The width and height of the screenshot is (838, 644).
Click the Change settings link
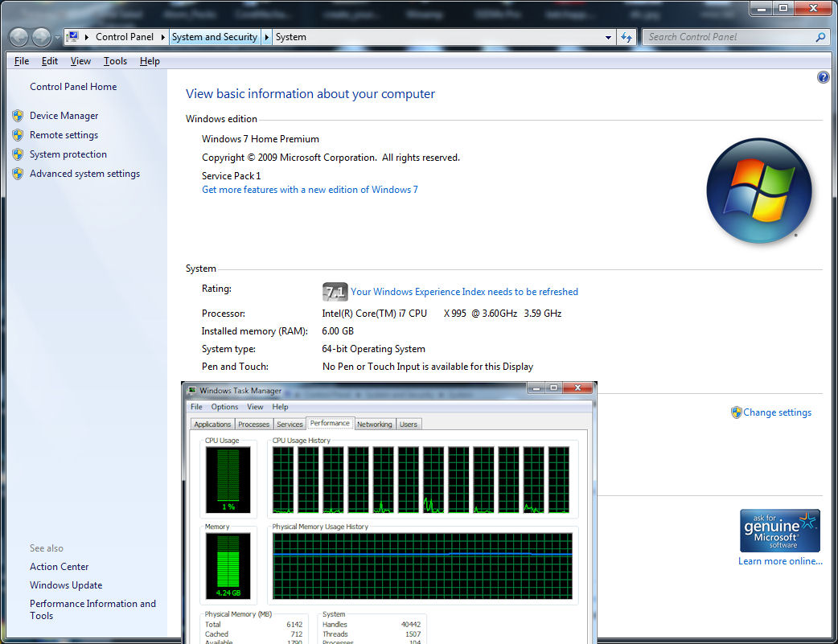777,412
